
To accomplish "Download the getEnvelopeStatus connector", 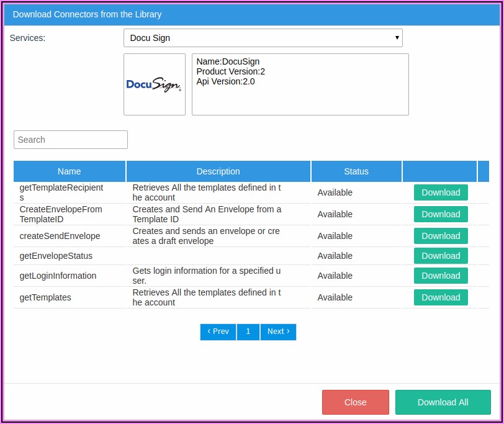I will (441, 256).
